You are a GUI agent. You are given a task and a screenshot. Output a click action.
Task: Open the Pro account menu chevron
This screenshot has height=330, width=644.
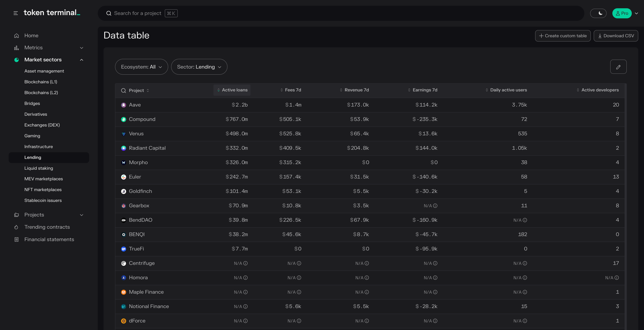click(636, 13)
